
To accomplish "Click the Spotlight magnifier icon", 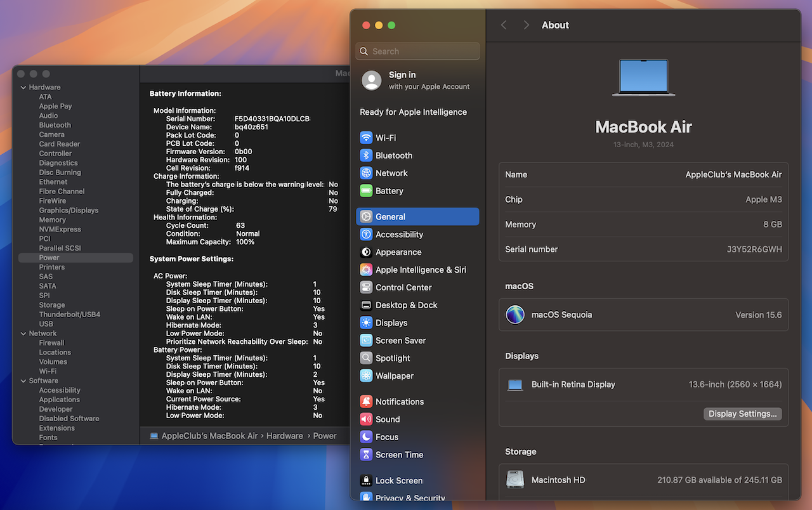I will [366, 358].
